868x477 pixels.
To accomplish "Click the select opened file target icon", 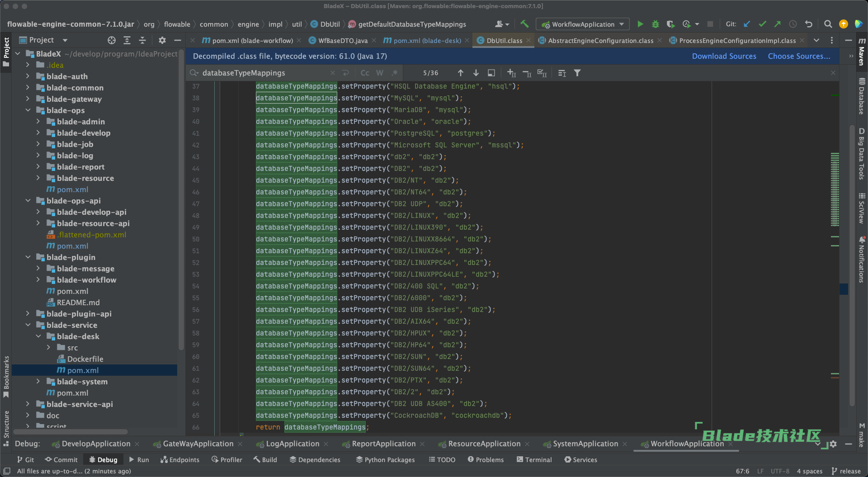I will 112,40.
